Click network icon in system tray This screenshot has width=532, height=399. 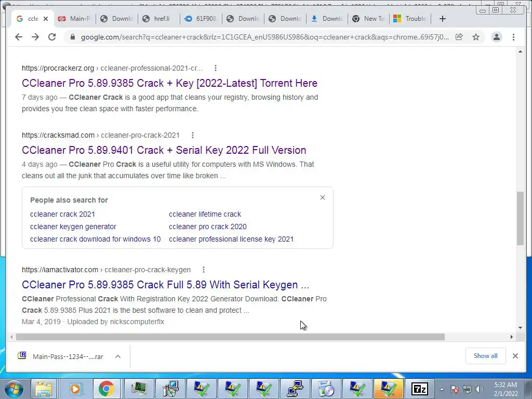pos(467,389)
